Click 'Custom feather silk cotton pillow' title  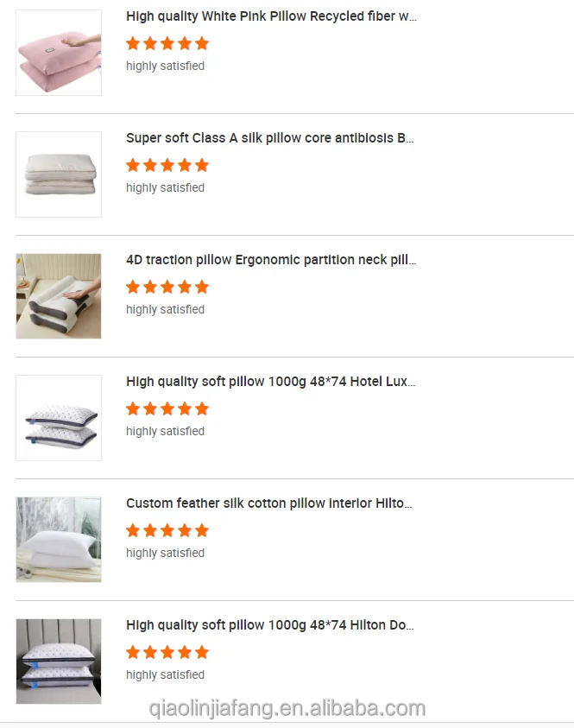click(x=269, y=503)
